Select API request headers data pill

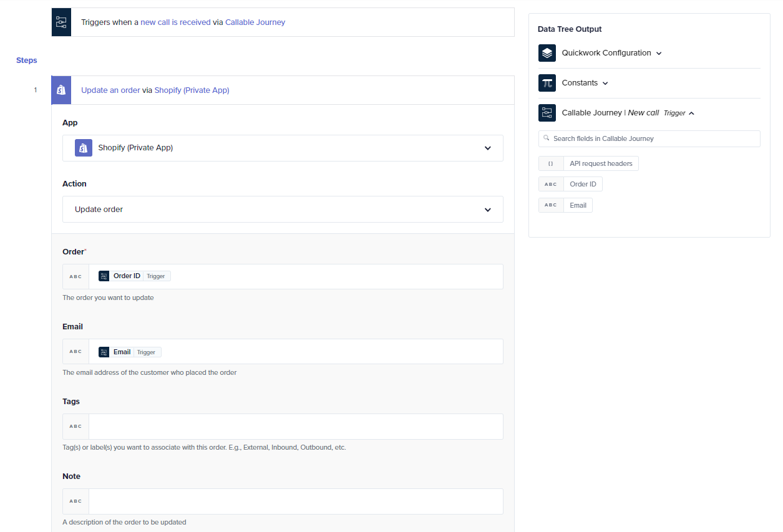[x=588, y=163]
